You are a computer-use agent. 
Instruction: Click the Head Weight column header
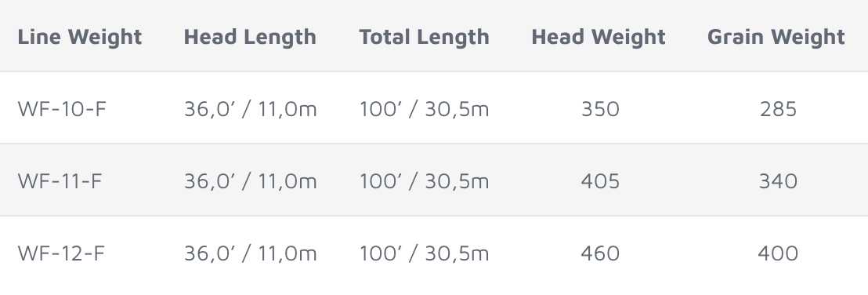coord(599,37)
